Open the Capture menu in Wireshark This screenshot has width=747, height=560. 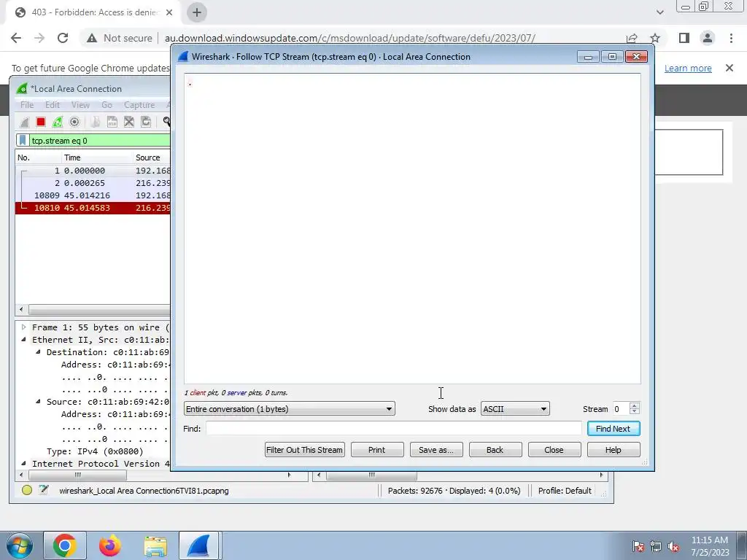pyautogui.click(x=139, y=105)
